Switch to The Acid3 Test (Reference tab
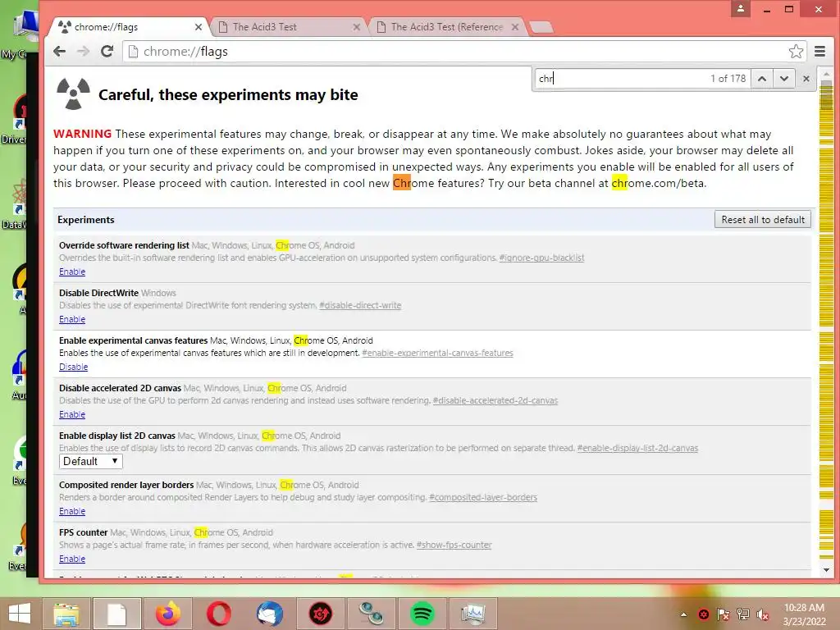Viewport: 840px width, 630px height. coord(446,27)
